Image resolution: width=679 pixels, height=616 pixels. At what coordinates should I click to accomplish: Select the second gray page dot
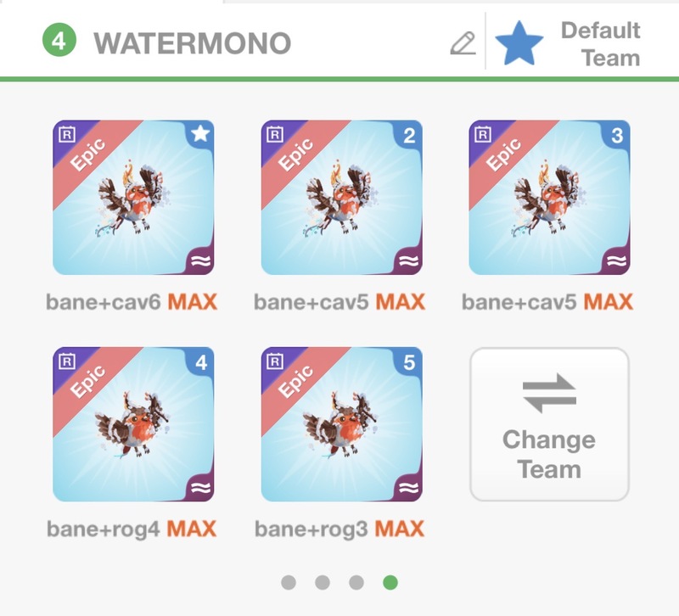(323, 582)
